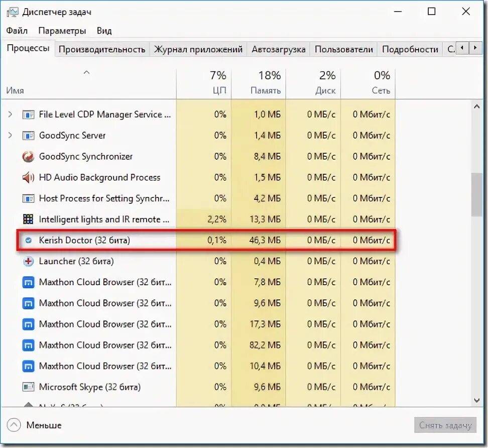
Task: Switch to the Производительность tab
Action: (102, 49)
